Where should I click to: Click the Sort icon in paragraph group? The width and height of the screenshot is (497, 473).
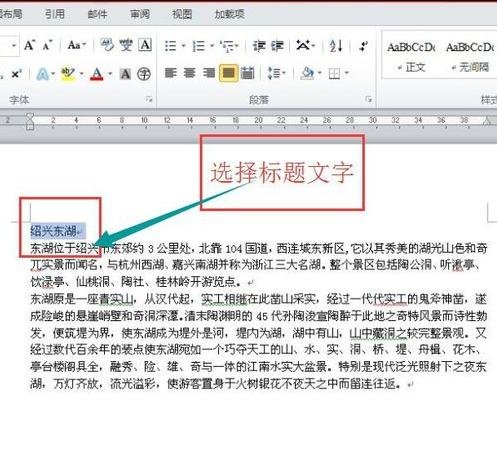336,46
